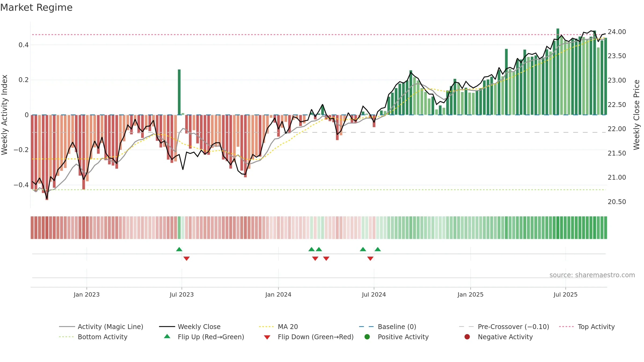
Task: Click the 0.4 activity axis label
Action: point(23,45)
